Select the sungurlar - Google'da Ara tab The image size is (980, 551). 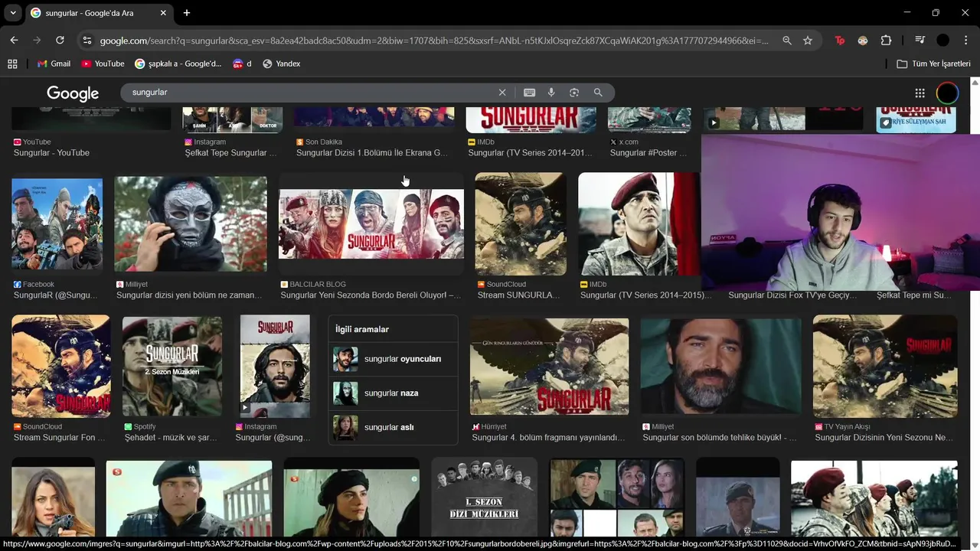point(99,13)
